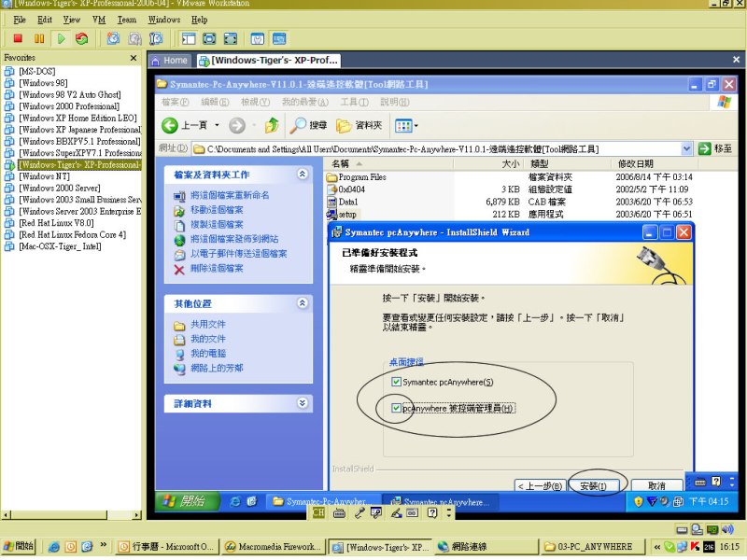Switch to VMware full screen mode icon
Screen dimensions: 747x560
tap(209, 38)
